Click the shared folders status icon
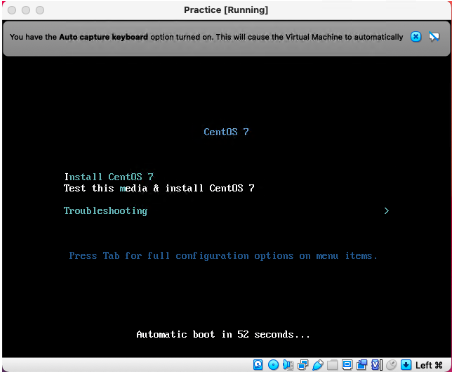 [332, 365]
